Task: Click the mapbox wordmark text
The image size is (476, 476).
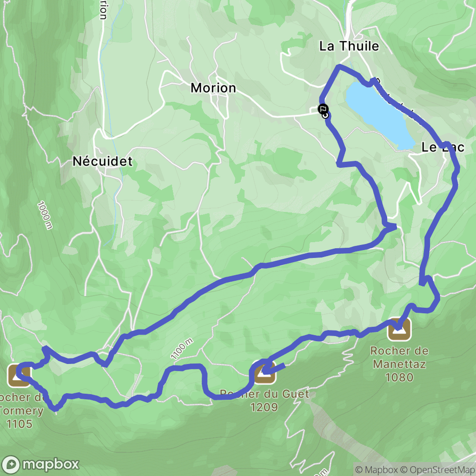Action: 51,464
